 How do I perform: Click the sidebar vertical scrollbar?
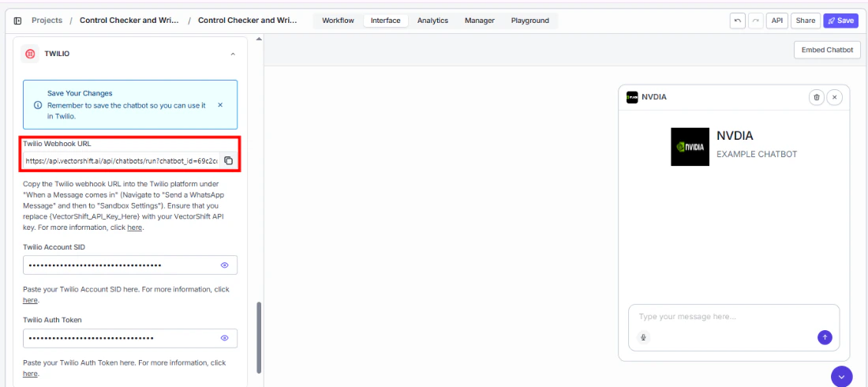coord(259,337)
